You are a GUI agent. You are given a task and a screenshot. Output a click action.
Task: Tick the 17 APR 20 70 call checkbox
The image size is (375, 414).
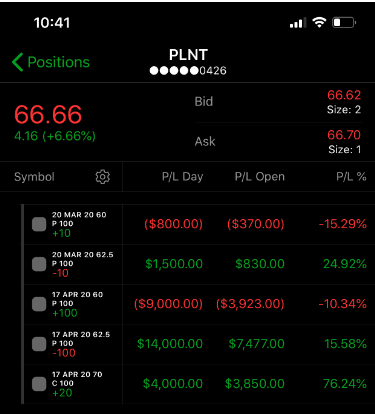coord(39,384)
